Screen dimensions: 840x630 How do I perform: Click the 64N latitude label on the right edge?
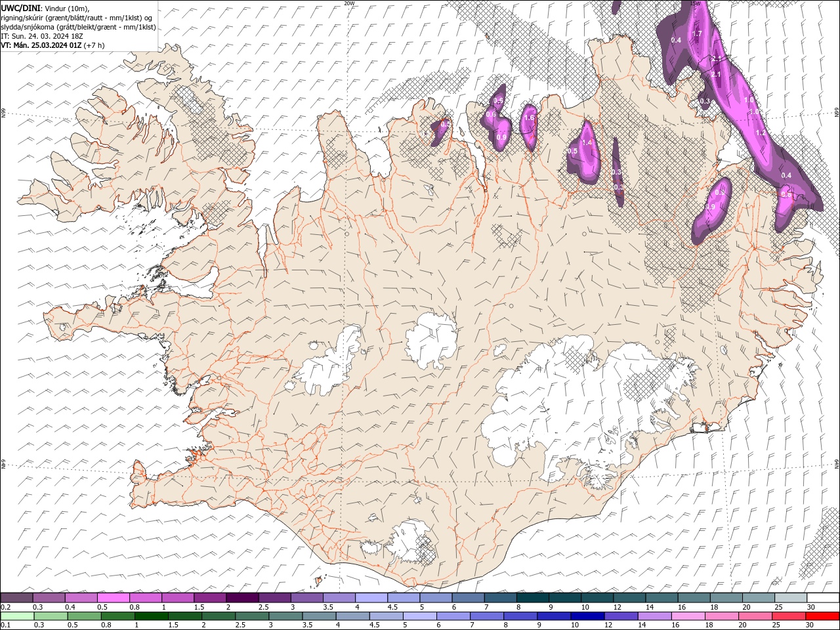[x=837, y=463]
